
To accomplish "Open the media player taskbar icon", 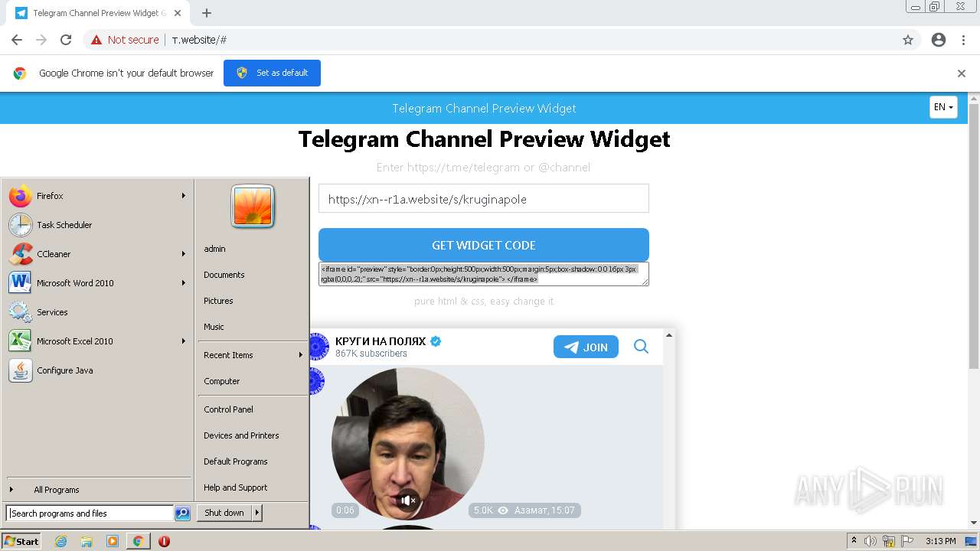I will pyautogui.click(x=113, y=541).
